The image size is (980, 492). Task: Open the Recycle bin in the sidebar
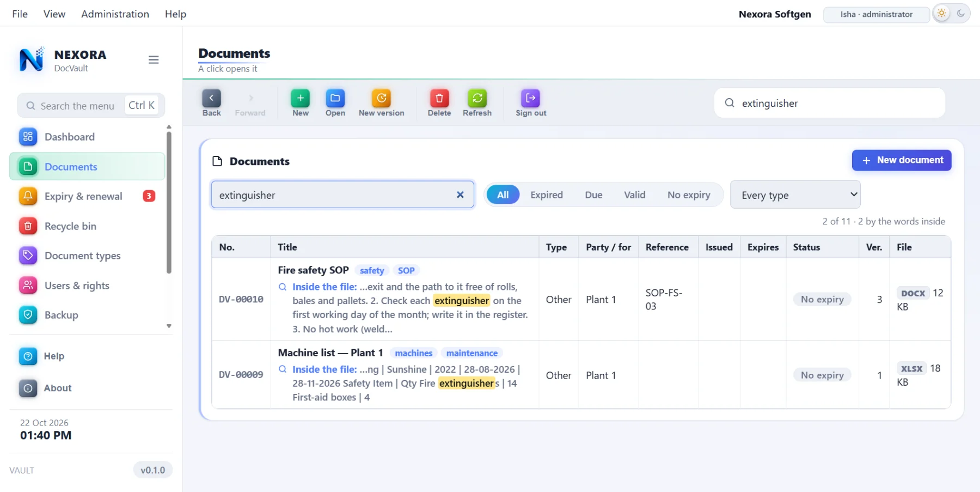coord(87,226)
